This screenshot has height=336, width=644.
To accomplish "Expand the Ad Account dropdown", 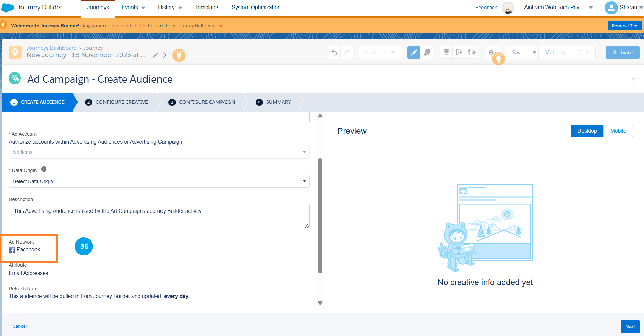I will tap(159, 152).
